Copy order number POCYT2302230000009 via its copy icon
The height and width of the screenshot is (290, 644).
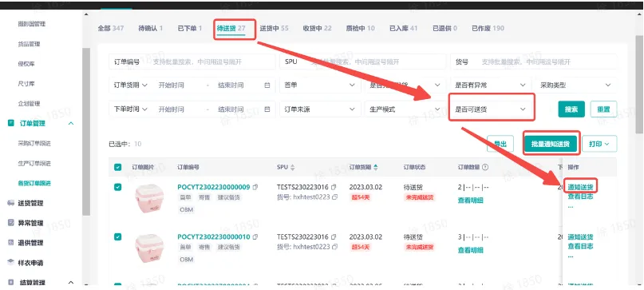(255, 187)
